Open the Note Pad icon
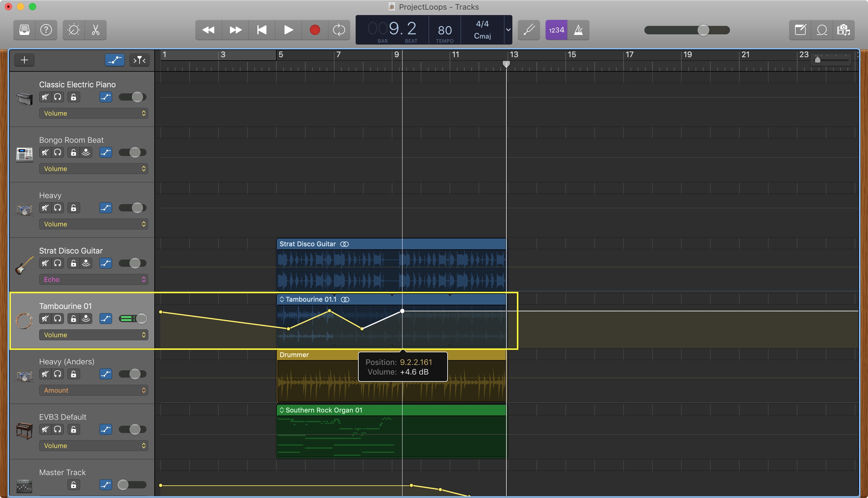The width and height of the screenshot is (868, 498). (800, 30)
